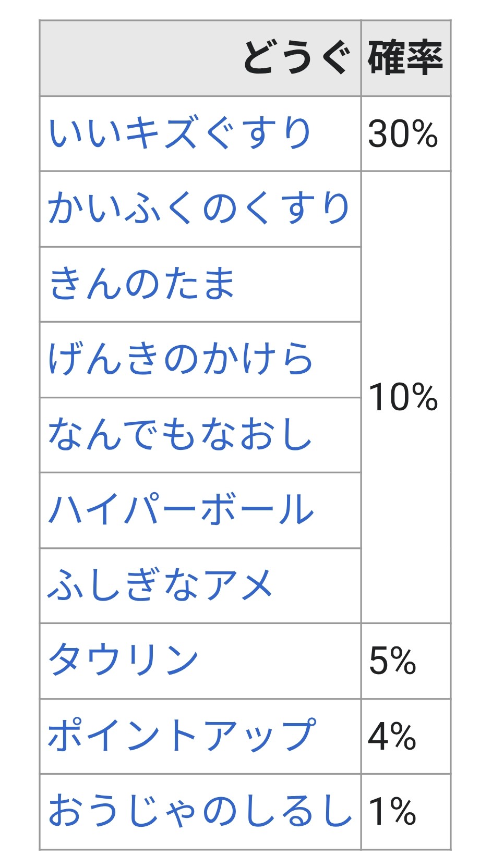
Task: Select the げんきのかけら link
Action: click(x=181, y=359)
